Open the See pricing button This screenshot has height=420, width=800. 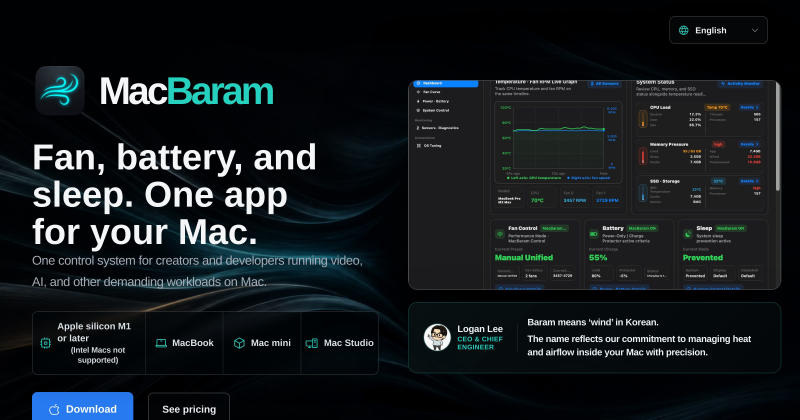[x=189, y=407]
